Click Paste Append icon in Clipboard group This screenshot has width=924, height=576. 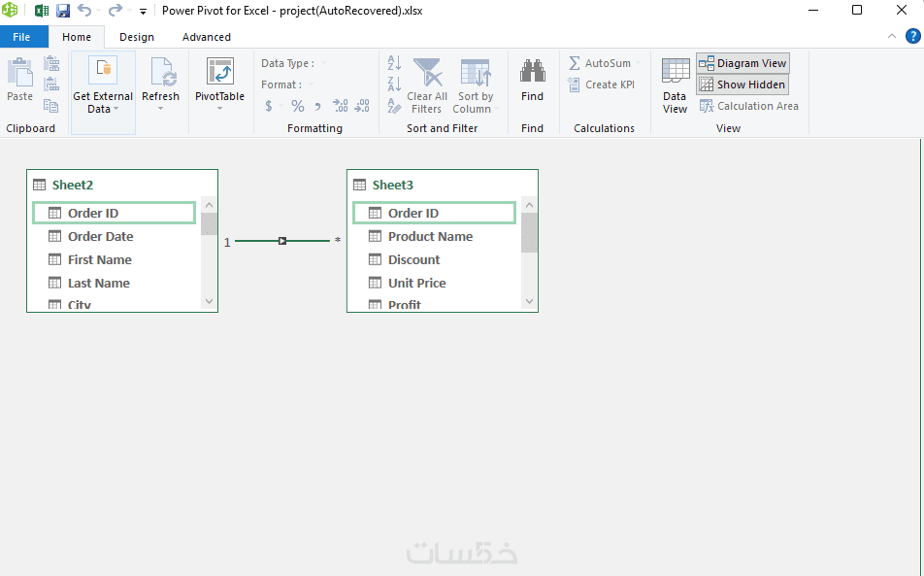tap(51, 63)
